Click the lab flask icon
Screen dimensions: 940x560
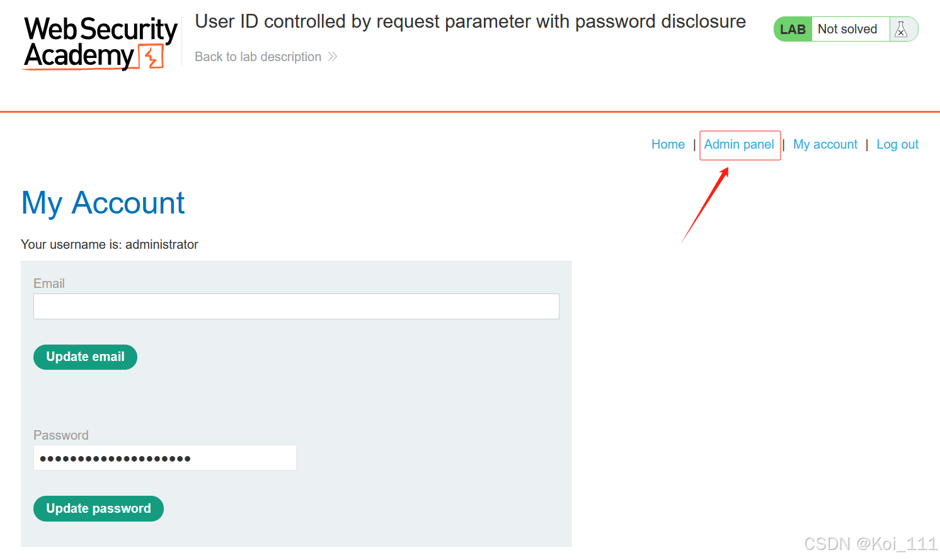tap(901, 29)
